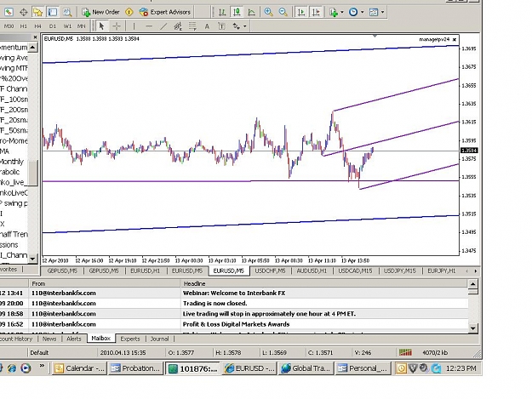Select the D1 timeframe
Screen dimensions: 532x399
53,26
